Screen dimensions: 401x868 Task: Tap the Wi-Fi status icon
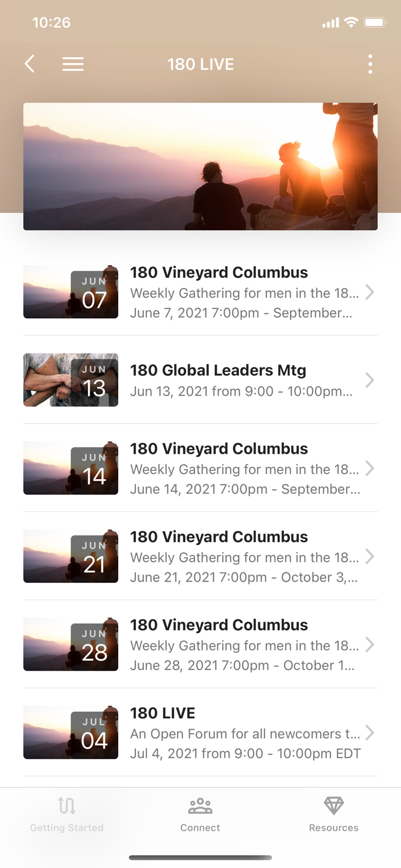pos(351,23)
